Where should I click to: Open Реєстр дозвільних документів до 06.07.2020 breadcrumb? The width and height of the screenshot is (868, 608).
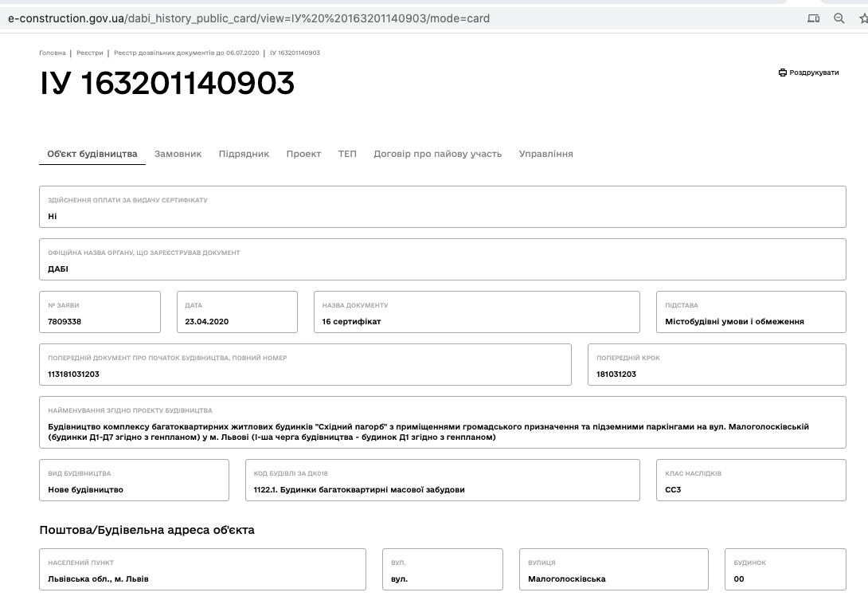click(x=186, y=53)
